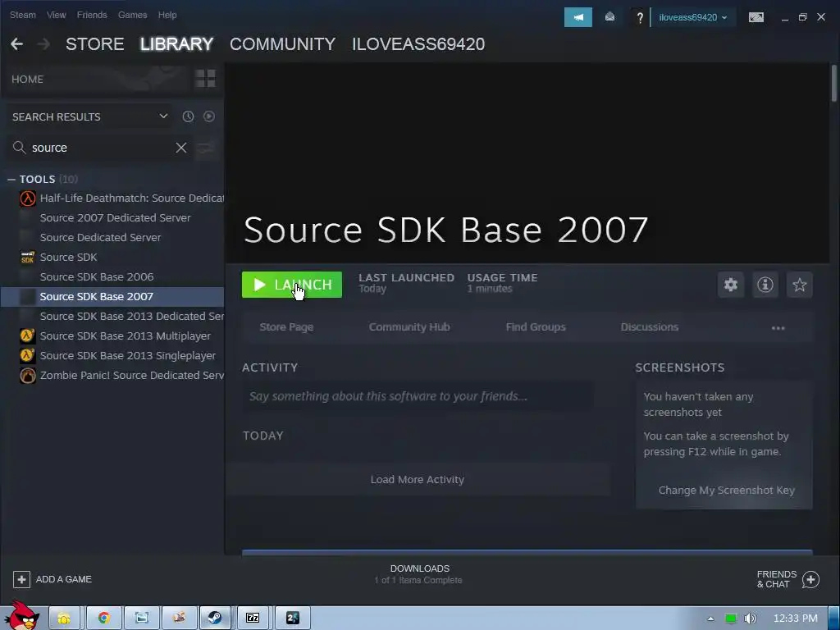Add Source SDK Base 2007 to favorites star
The height and width of the screenshot is (630, 840).
tap(799, 285)
